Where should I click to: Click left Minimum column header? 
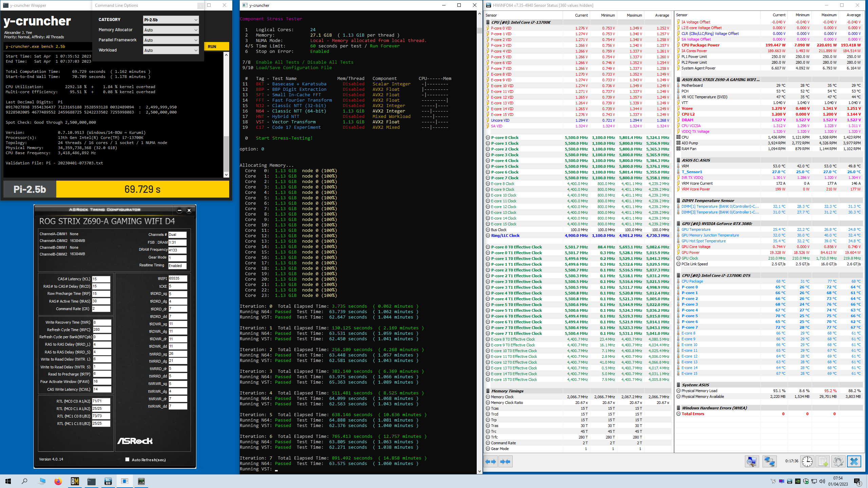pos(603,15)
